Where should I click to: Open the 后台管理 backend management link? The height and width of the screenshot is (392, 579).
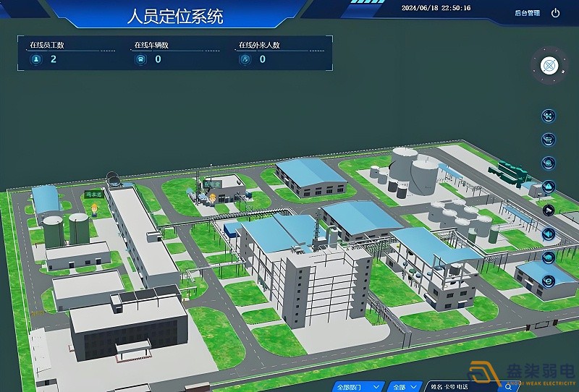point(527,13)
